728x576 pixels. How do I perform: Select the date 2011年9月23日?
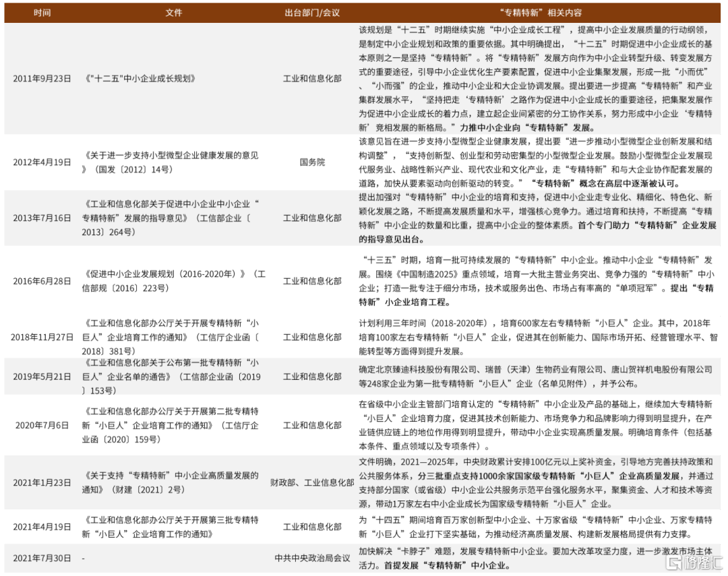(42, 79)
